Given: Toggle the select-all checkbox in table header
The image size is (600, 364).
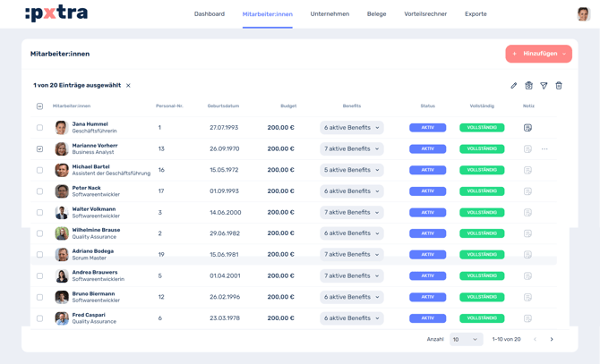Looking at the screenshot, I should point(39,106).
